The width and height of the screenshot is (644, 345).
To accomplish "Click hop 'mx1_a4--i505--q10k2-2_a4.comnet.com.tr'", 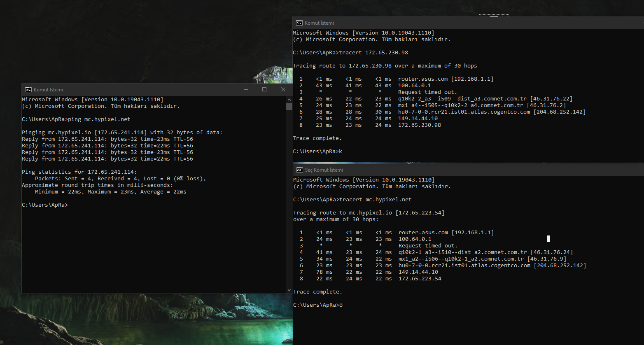I will click(x=433, y=105).
